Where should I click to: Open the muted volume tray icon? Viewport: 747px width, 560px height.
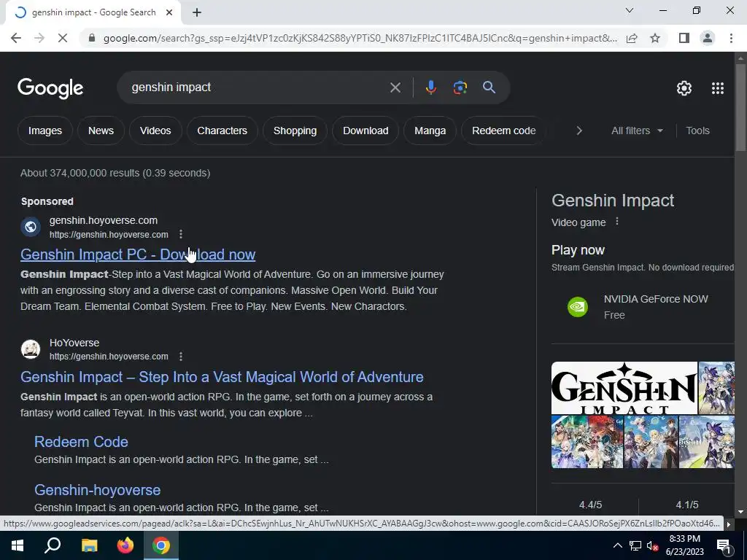pyautogui.click(x=652, y=545)
